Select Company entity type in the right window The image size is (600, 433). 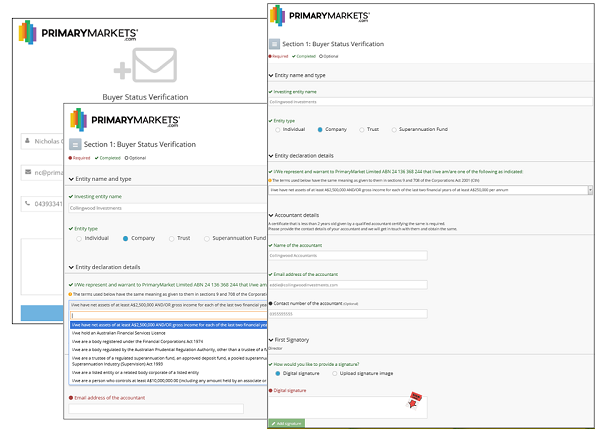click(320, 130)
